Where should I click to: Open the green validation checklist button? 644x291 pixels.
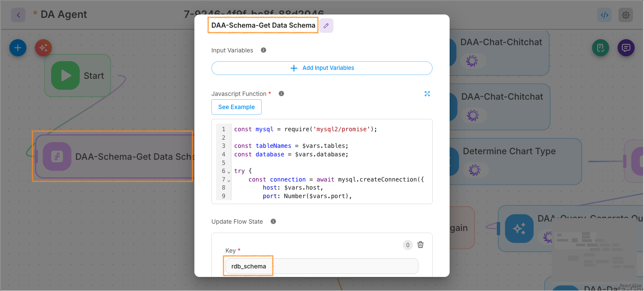coord(601,48)
